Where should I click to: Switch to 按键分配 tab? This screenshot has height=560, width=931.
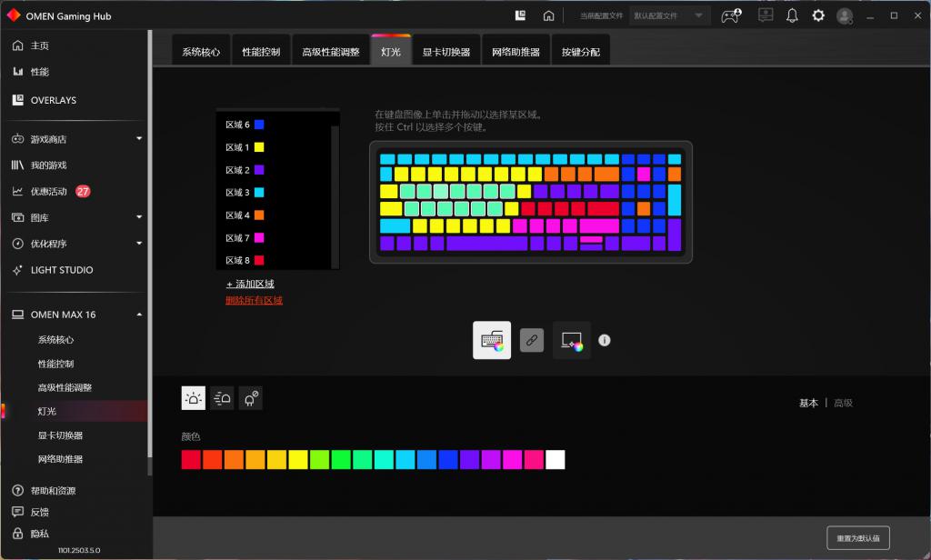pyautogui.click(x=581, y=51)
